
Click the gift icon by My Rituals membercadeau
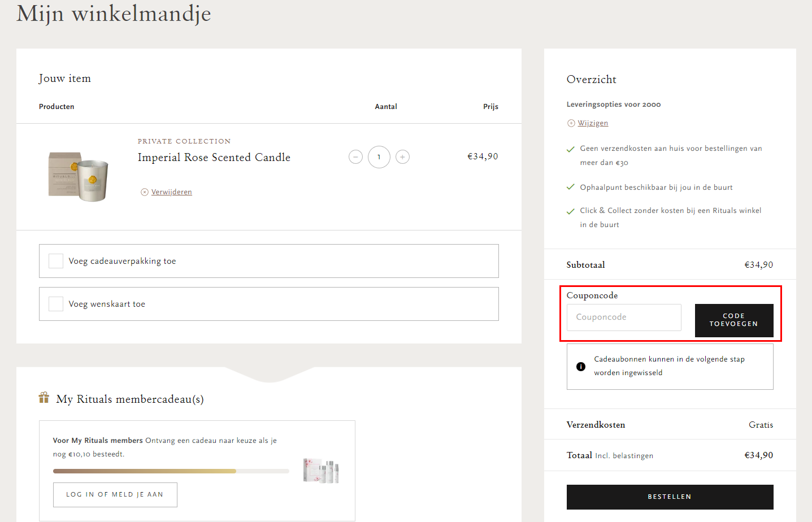(44, 398)
